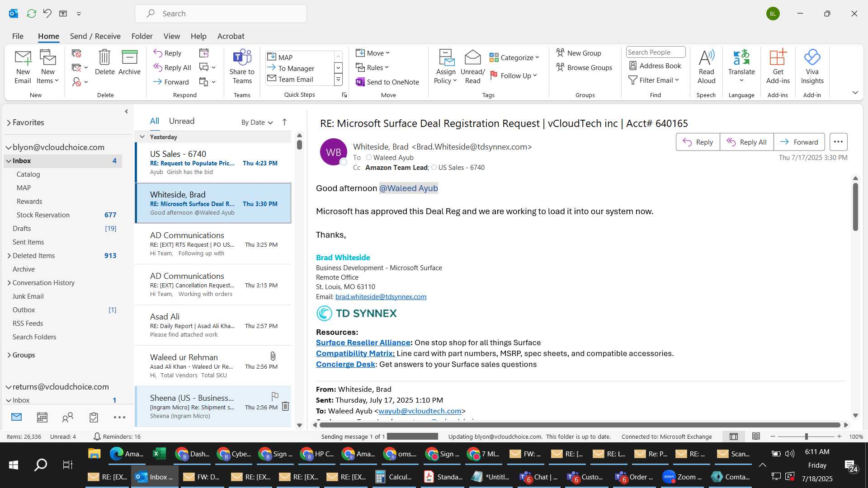Open the Surface Reseller Alliance link
The image size is (868, 488).
point(363,343)
